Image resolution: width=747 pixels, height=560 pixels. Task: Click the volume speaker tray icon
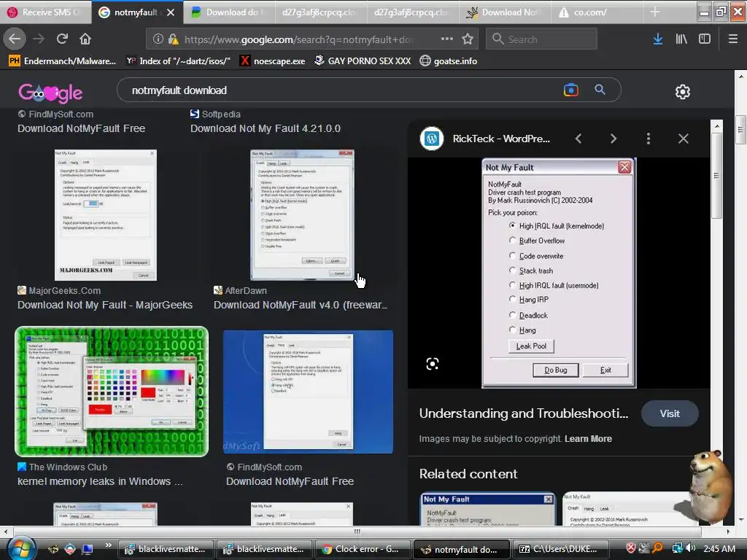[x=690, y=548]
